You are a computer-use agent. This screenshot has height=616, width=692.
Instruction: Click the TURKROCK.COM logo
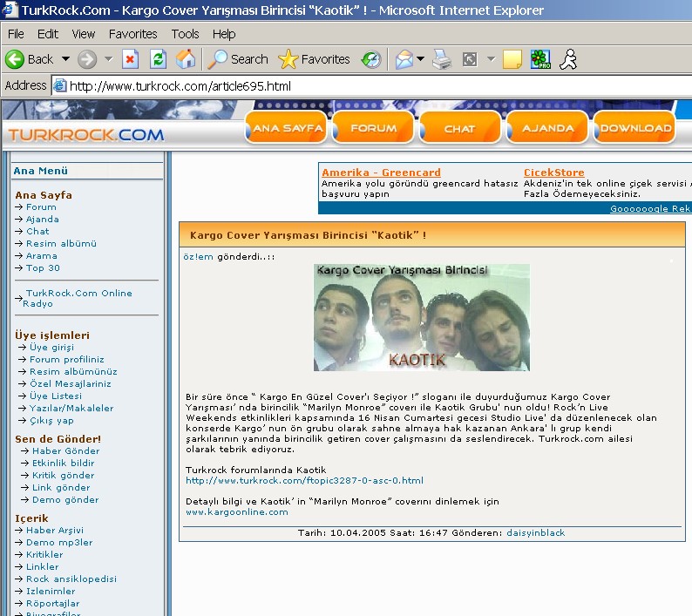pos(86,134)
